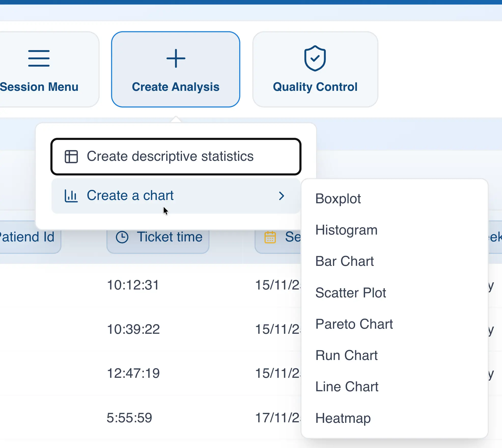The height and width of the screenshot is (448, 502).
Task: Click the plus icon on Create Analysis
Action: 176,58
